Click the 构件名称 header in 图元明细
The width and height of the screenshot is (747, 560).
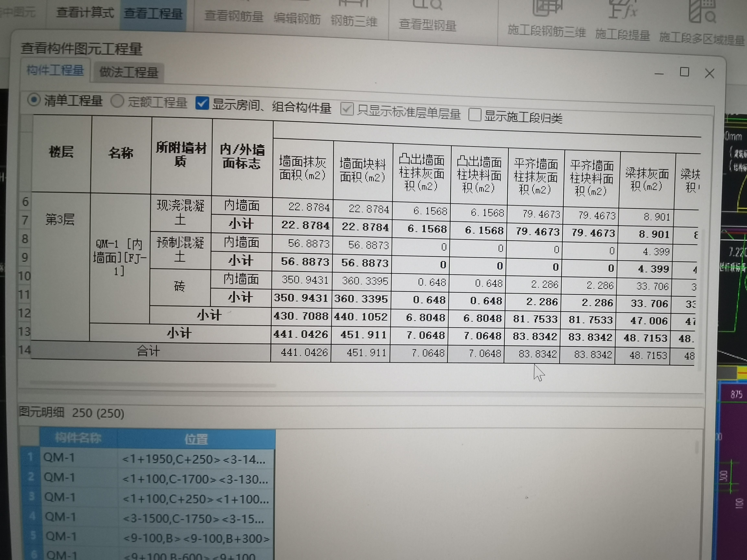pyautogui.click(x=78, y=438)
